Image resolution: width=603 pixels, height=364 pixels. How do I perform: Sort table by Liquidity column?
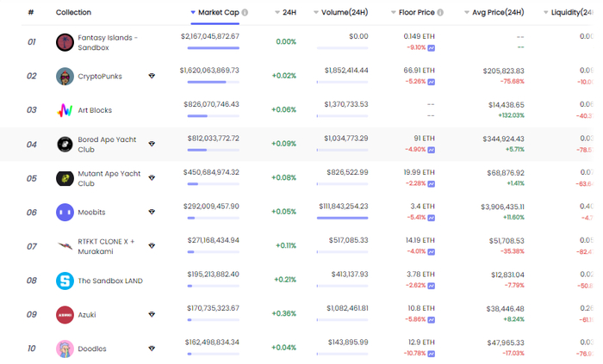point(569,12)
